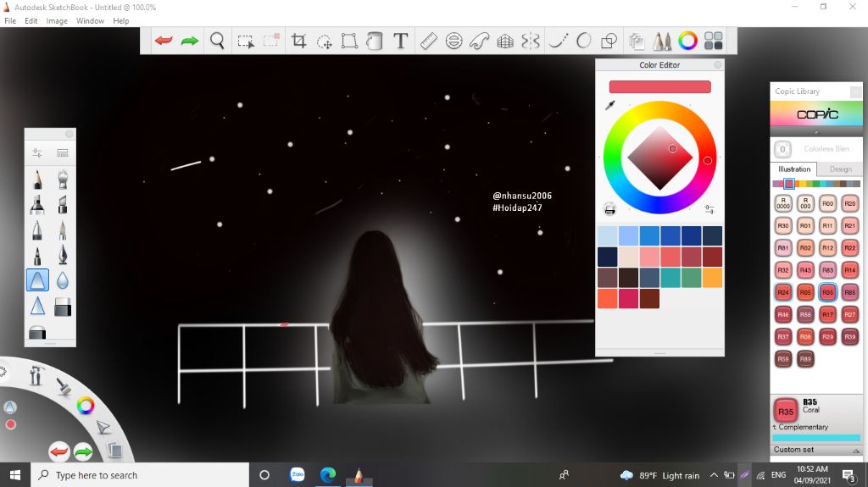
Task: Open color wheel on the lagoon corner
Action: click(x=86, y=406)
